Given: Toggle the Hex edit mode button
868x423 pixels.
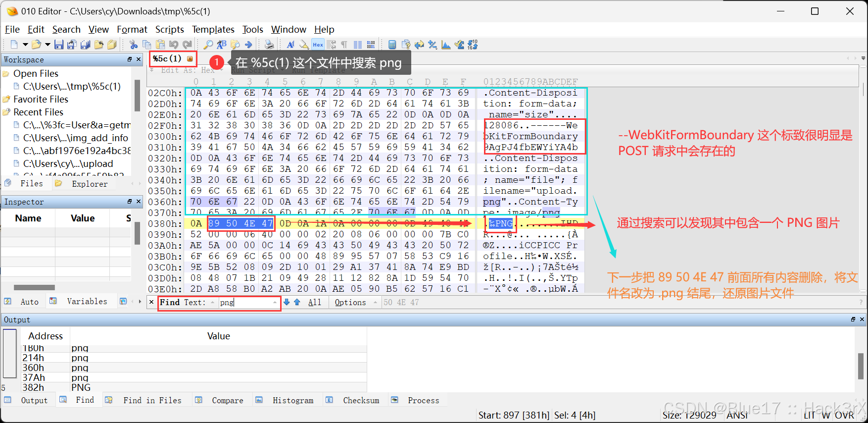Looking at the screenshot, I should [x=318, y=45].
